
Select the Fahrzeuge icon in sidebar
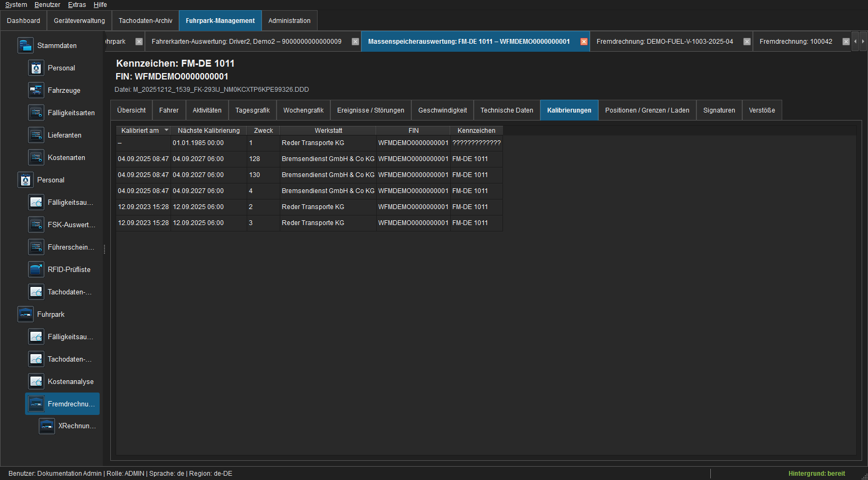point(36,90)
